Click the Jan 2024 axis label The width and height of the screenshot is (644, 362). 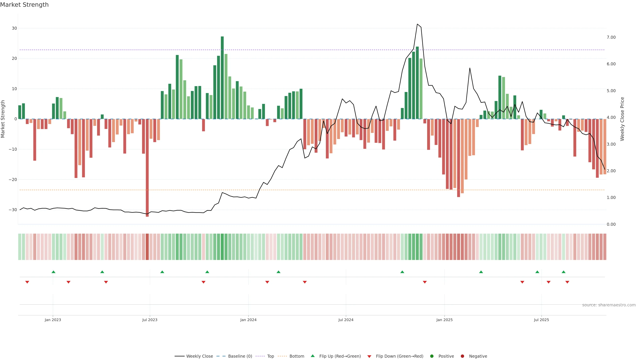click(x=248, y=320)
